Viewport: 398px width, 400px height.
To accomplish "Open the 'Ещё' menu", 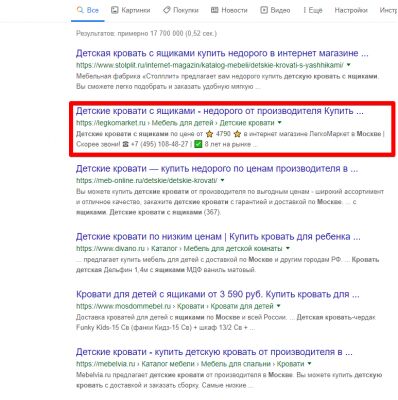I will pyautogui.click(x=312, y=10).
